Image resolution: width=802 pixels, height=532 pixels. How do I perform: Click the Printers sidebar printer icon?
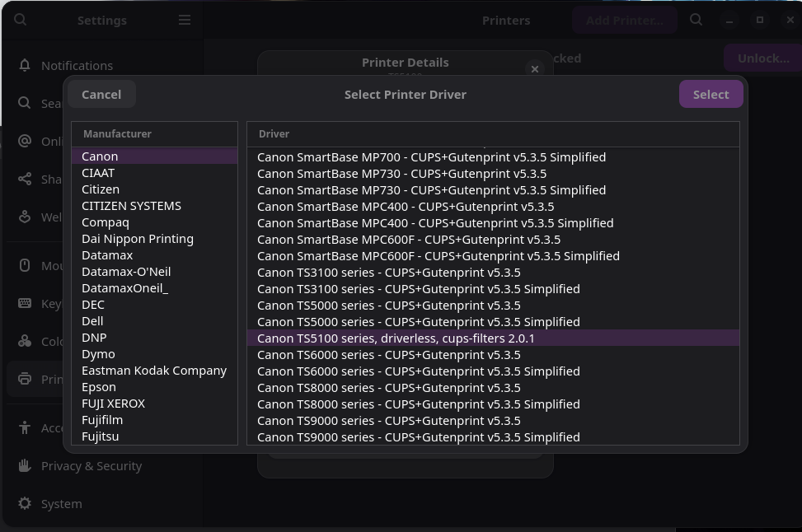25,379
